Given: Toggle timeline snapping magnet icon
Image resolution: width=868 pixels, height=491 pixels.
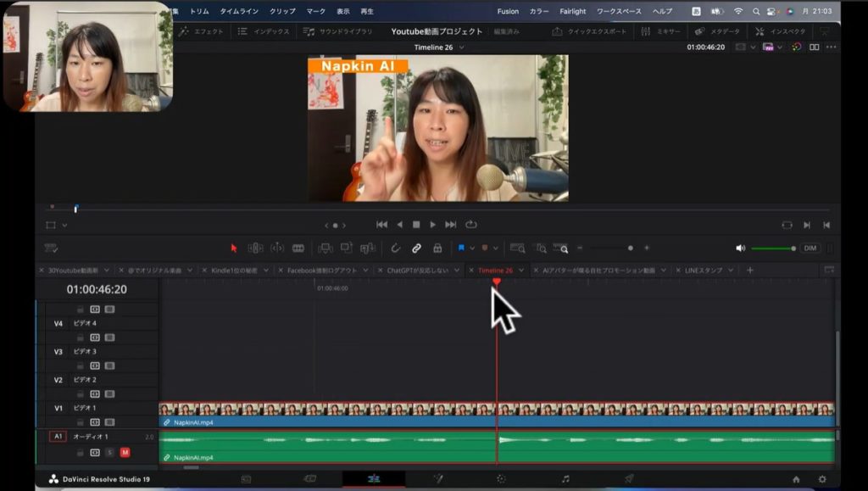Looking at the screenshot, I should [x=395, y=248].
